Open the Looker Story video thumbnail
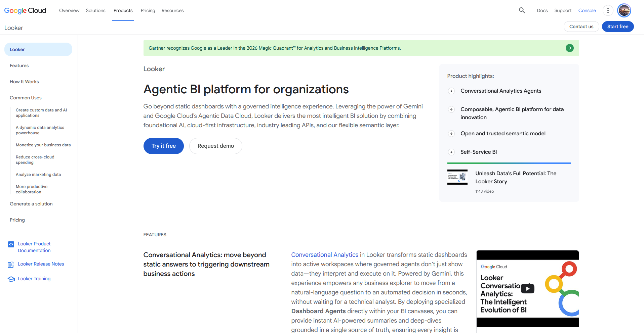644x333 pixels. tap(457, 177)
